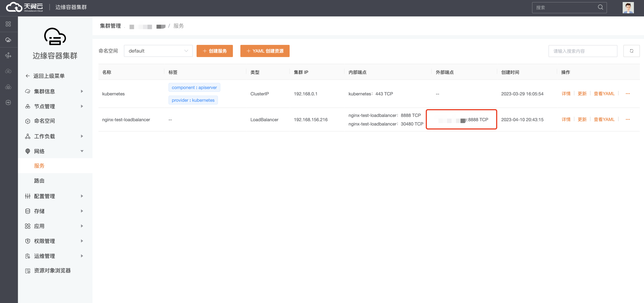Click the 边缘容器集群 header title
This screenshot has height=303, width=644.
point(71,7)
